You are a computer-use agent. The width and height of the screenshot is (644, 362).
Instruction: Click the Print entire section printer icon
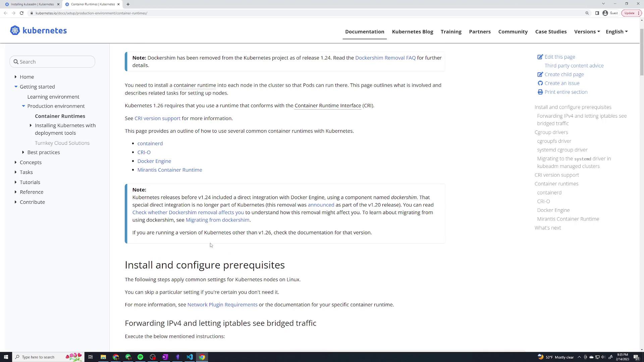click(540, 92)
